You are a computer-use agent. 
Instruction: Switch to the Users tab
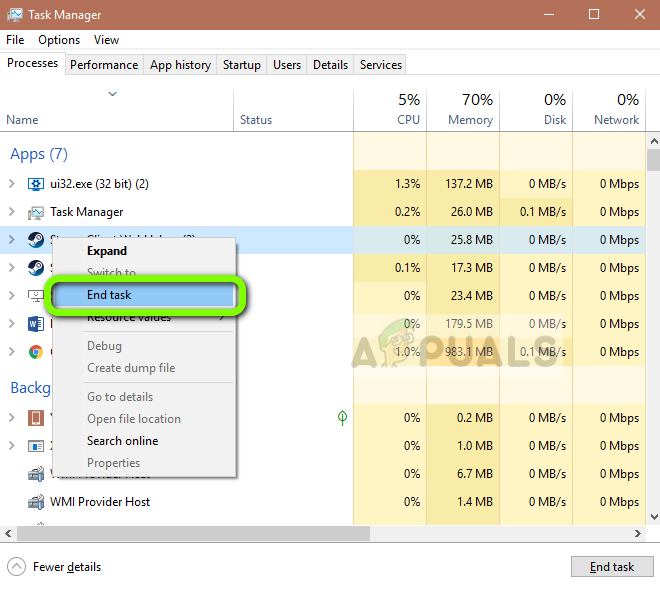[x=287, y=65]
